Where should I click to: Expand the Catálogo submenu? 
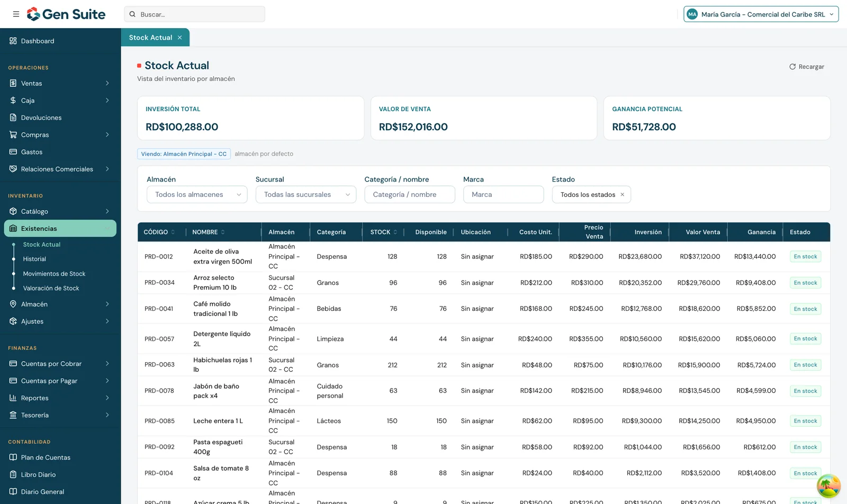pyautogui.click(x=107, y=211)
